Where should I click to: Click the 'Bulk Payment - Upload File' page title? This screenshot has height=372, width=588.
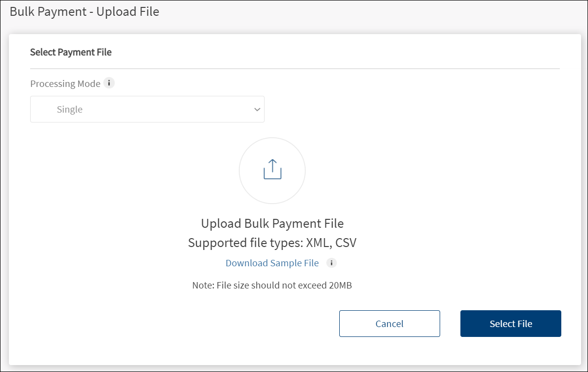coord(85,11)
